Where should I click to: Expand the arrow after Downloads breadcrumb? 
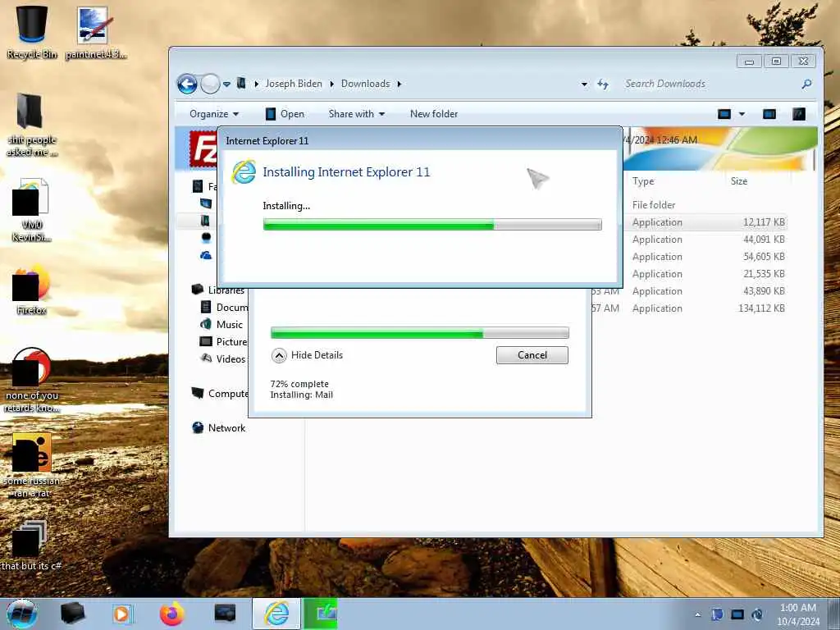click(399, 84)
